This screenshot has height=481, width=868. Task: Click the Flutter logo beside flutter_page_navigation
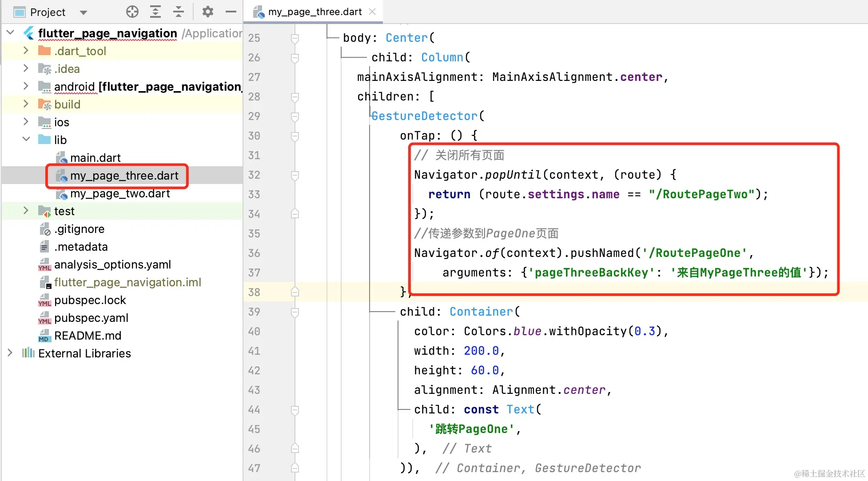point(29,33)
